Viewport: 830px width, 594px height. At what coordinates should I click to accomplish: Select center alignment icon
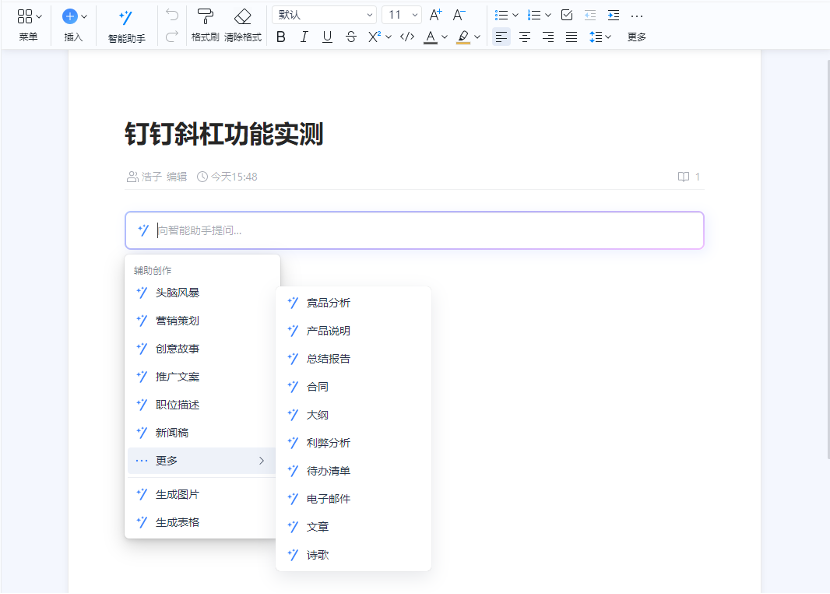click(524, 36)
